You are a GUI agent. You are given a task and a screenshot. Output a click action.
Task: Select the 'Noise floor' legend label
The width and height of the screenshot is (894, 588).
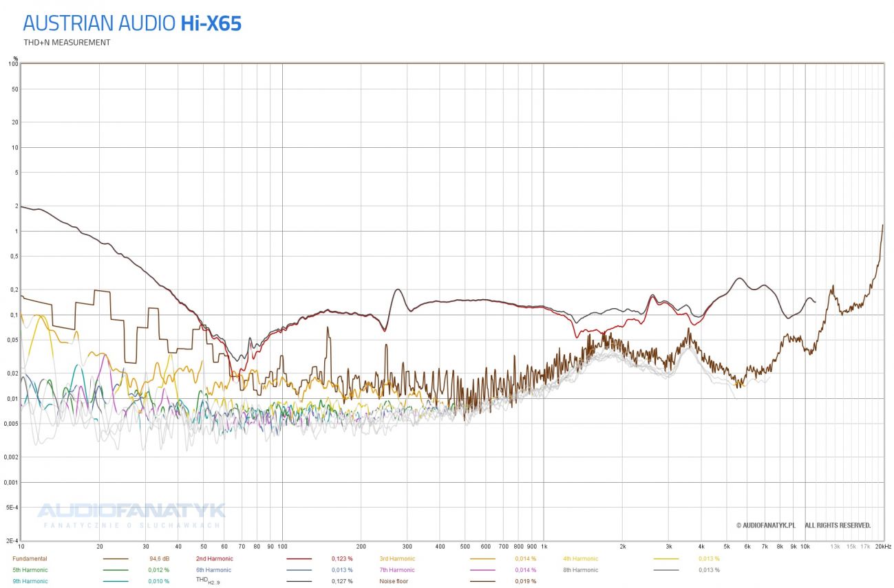click(x=394, y=581)
